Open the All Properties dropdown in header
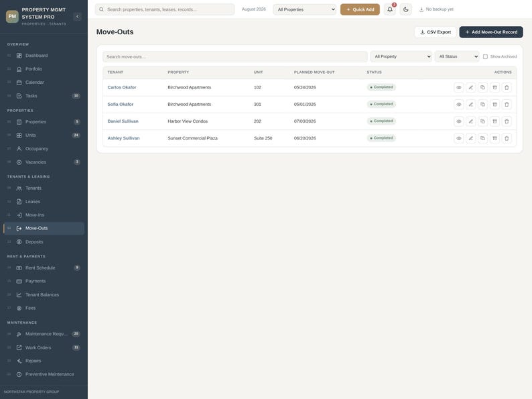The width and height of the screenshot is (532, 399). (x=305, y=9)
